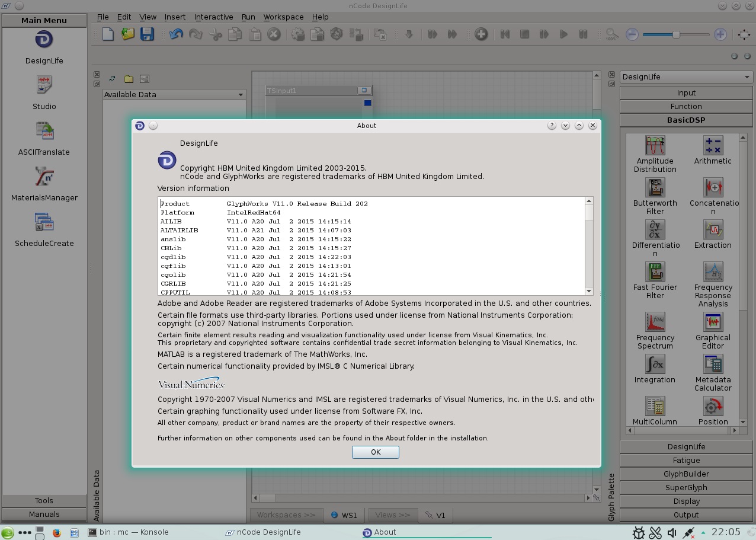Open DesignLife from the Main Menu
The height and width of the screenshot is (540, 756).
tap(44, 47)
